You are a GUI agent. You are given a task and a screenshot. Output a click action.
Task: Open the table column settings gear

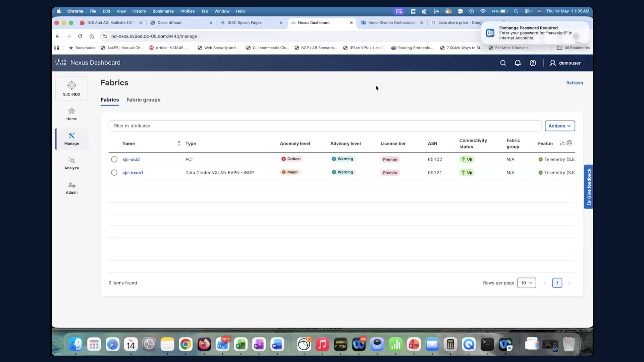[x=569, y=143]
